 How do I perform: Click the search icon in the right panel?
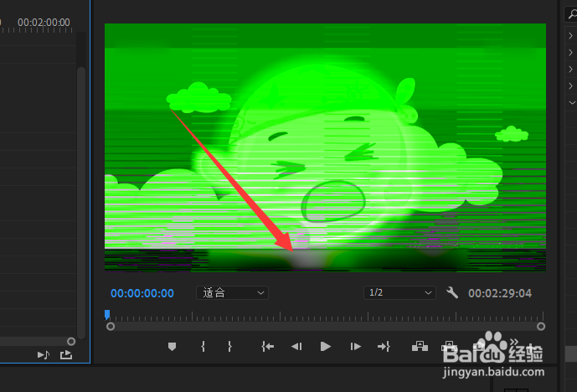(572, 14)
